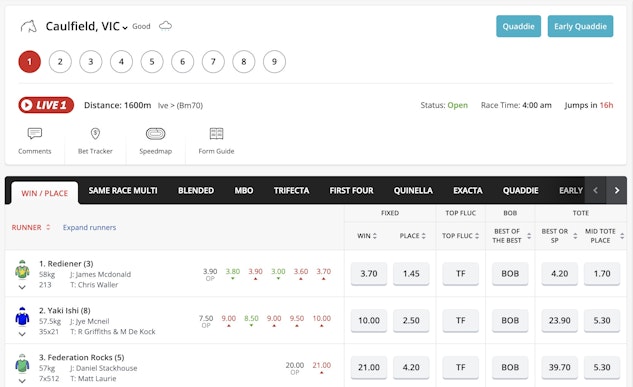Screen dimensions: 633x387
Task: Click the horse head racing icon
Action: 29,27
